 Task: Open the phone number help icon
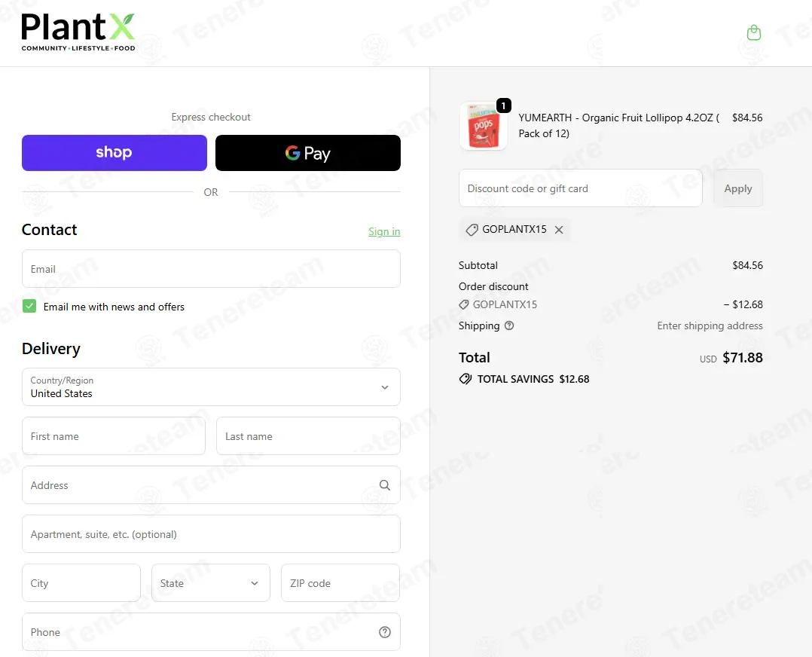[384, 631]
